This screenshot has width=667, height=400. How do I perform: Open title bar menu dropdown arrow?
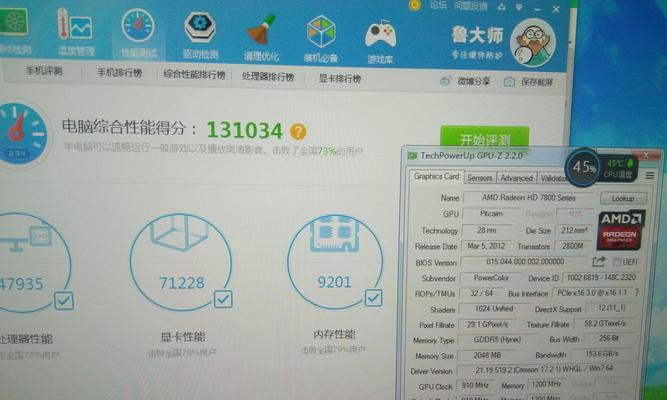[x=519, y=8]
